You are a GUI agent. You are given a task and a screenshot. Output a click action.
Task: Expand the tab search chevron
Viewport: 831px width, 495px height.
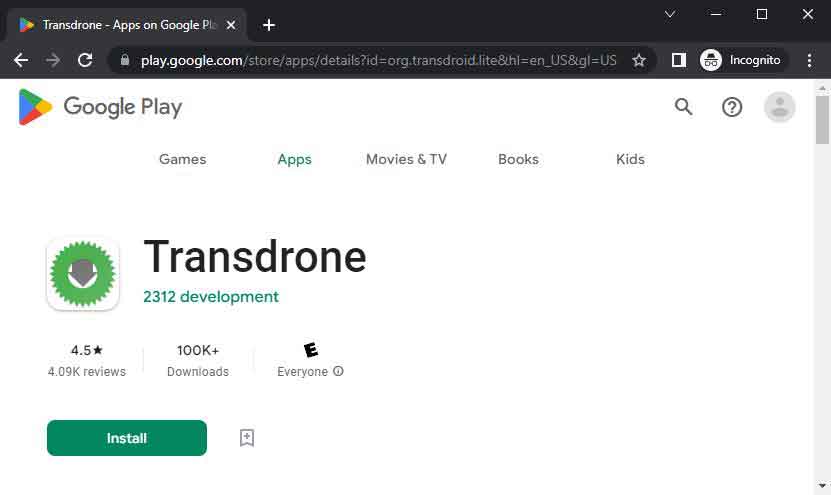point(670,14)
